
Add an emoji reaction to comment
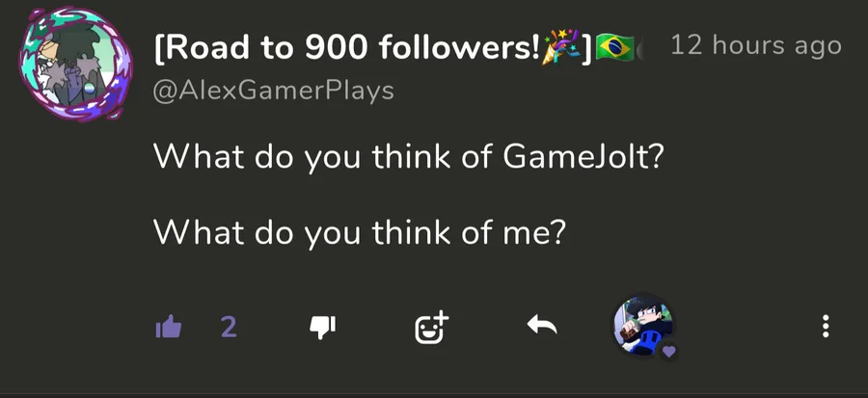tap(432, 328)
